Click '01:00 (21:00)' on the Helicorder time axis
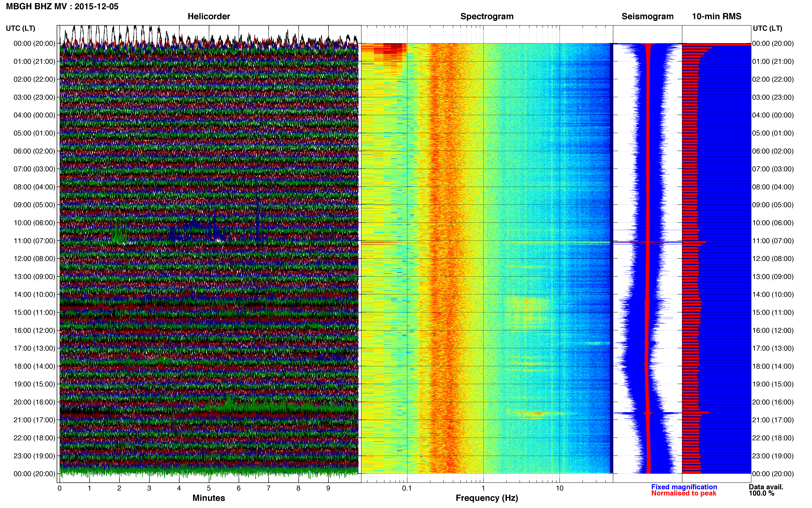 (34, 62)
